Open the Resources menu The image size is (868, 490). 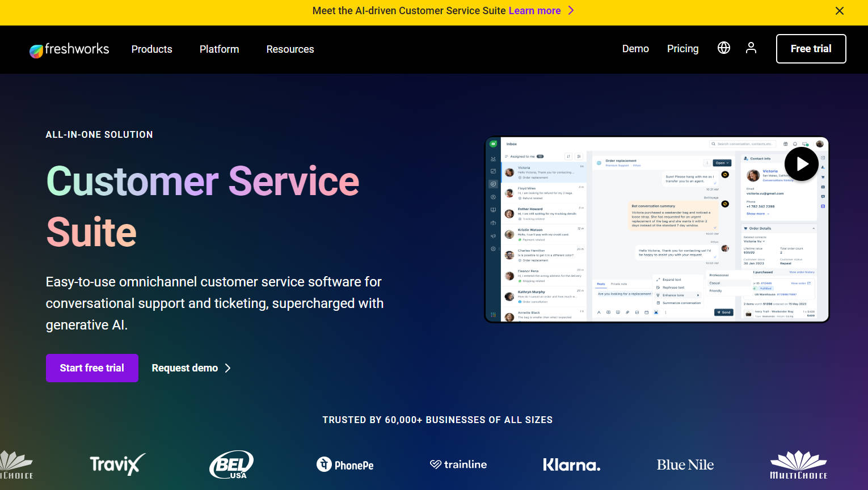point(290,49)
